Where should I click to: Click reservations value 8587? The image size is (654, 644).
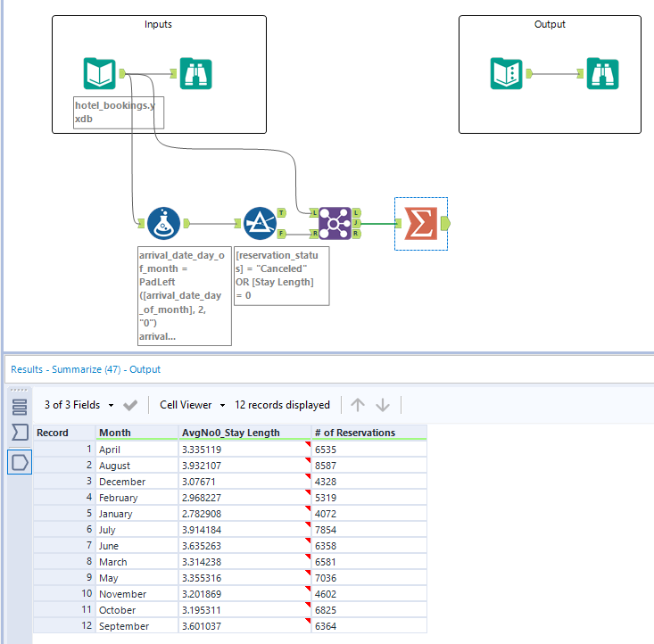pyautogui.click(x=369, y=466)
